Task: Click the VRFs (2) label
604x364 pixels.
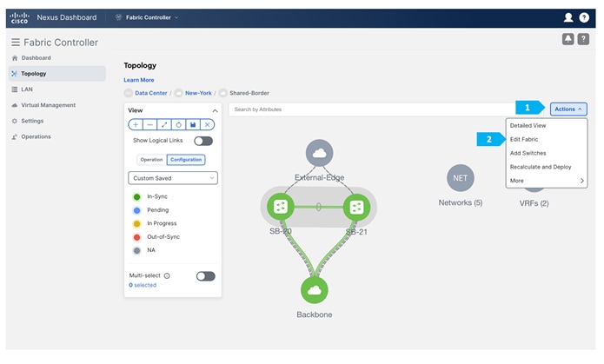Action: [534, 203]
